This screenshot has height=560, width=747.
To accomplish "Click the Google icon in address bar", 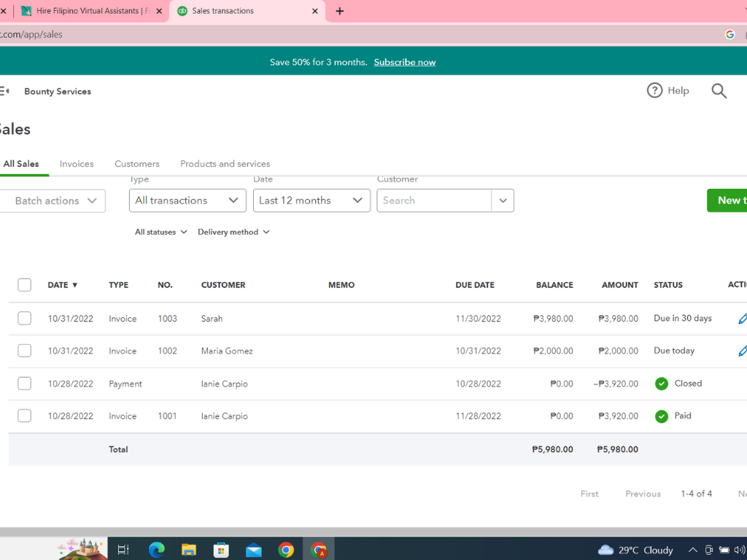I will tap(729, 34).
